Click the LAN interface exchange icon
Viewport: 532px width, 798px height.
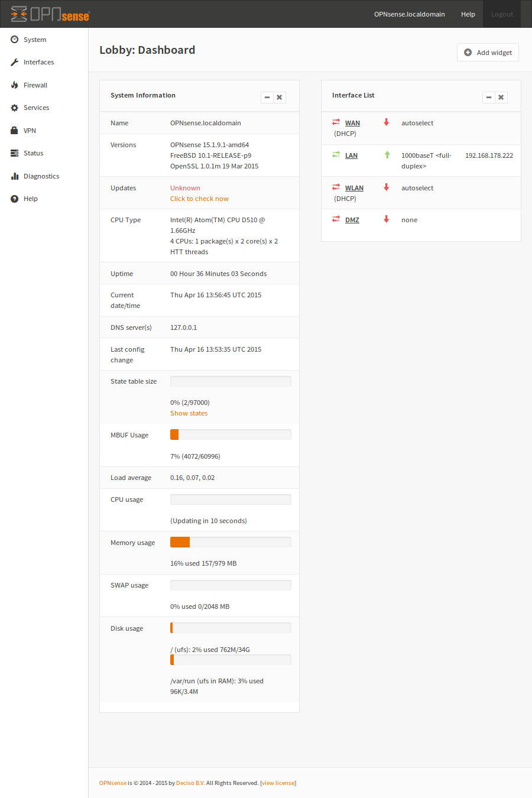click(336, 155)
